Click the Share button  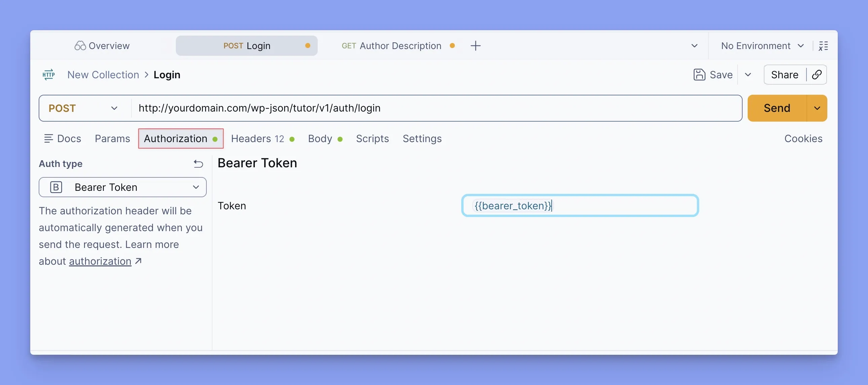pyautogui.click(x=784, y=75)
